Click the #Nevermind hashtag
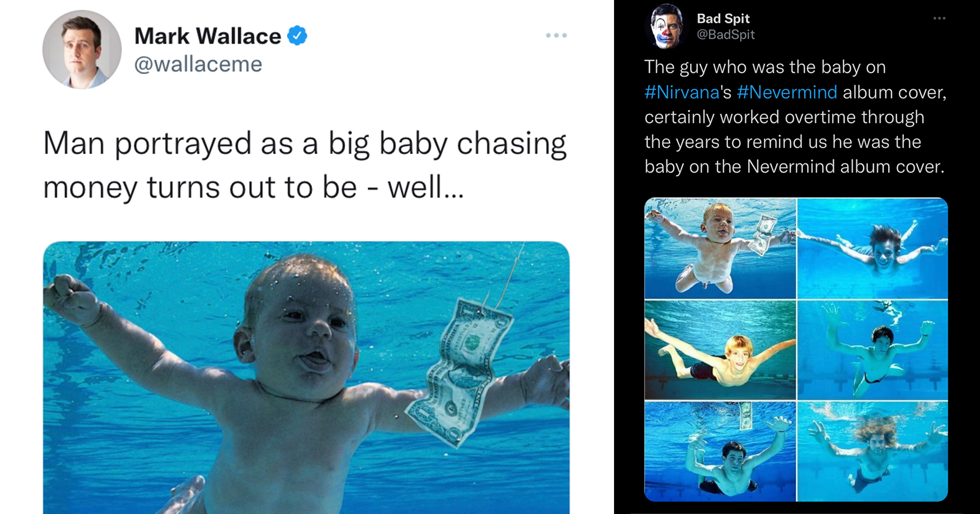This screenshot has width=980, height=514. click(787, 92)
